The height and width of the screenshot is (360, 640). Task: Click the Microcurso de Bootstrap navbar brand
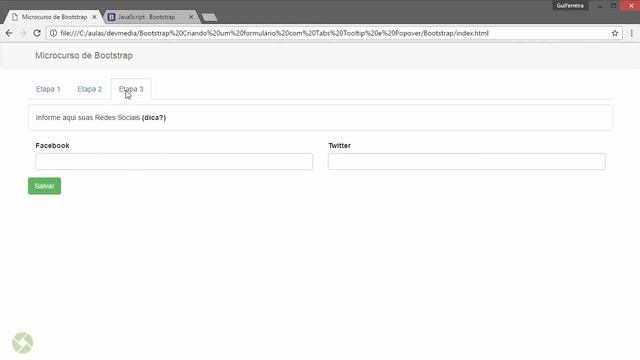tap(84, 56)
